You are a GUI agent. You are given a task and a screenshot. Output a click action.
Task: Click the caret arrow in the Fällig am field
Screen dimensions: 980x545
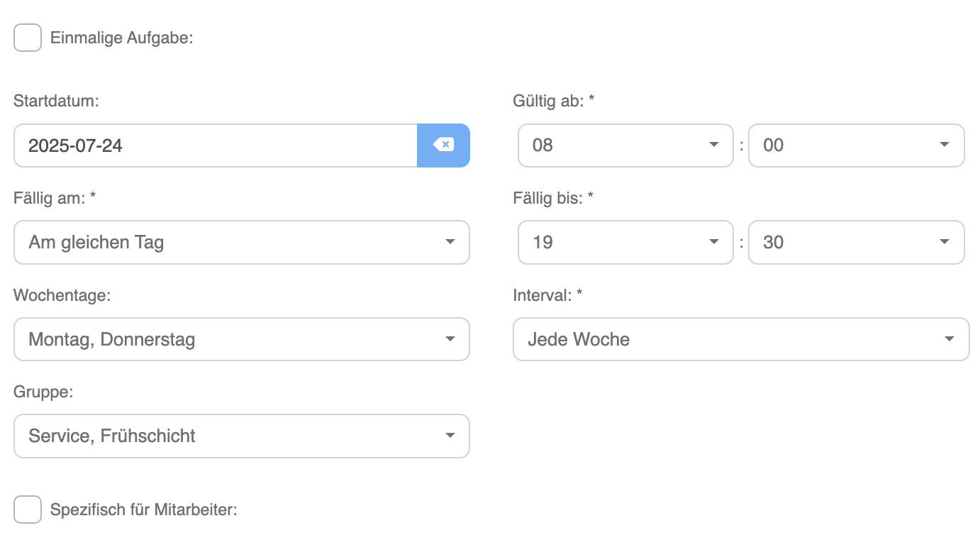(x=450, y=242)
